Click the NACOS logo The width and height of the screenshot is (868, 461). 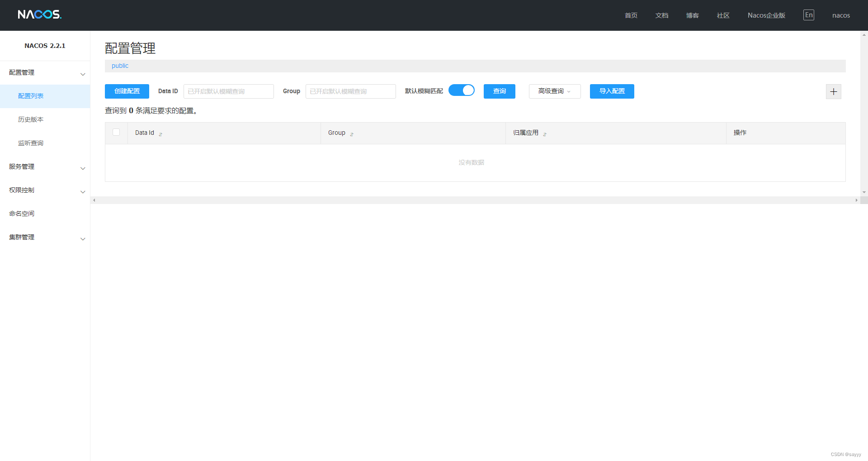pos(39,14)
